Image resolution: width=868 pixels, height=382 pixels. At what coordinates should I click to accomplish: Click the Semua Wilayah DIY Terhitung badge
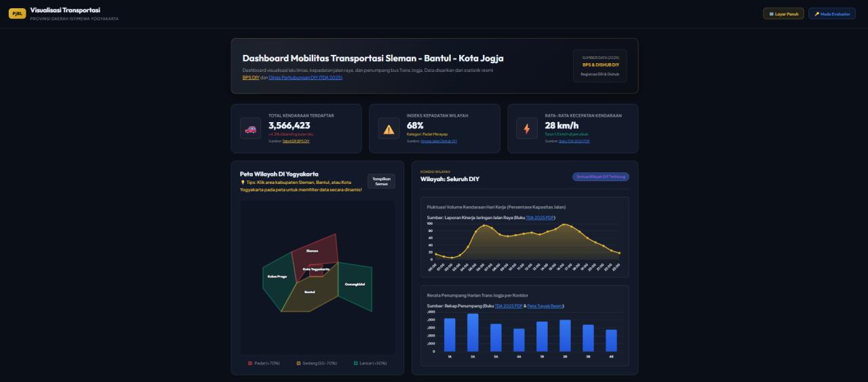pyautogui.click(x=601, y=176)
